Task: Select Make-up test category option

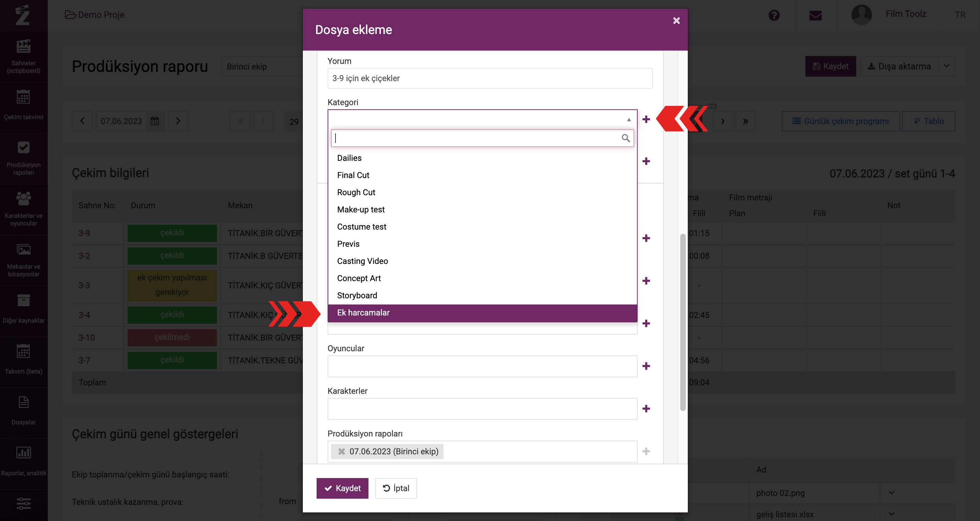Action: tap(482, 210)
